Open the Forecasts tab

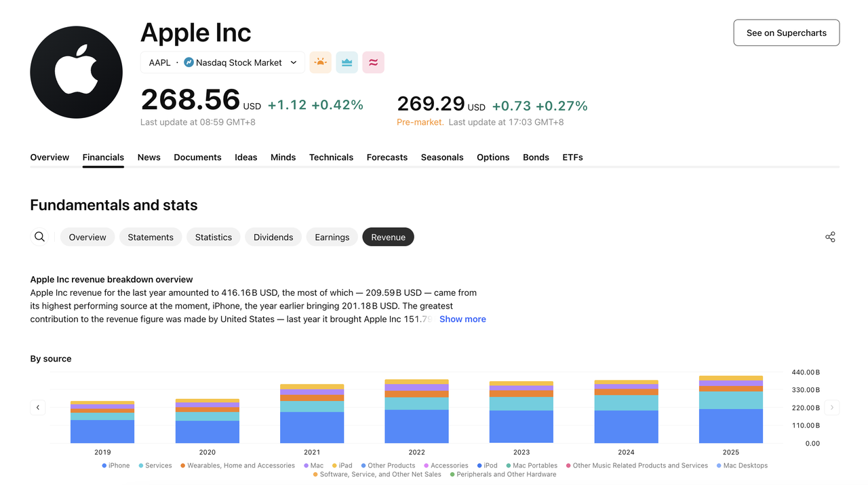pos(387,157)
